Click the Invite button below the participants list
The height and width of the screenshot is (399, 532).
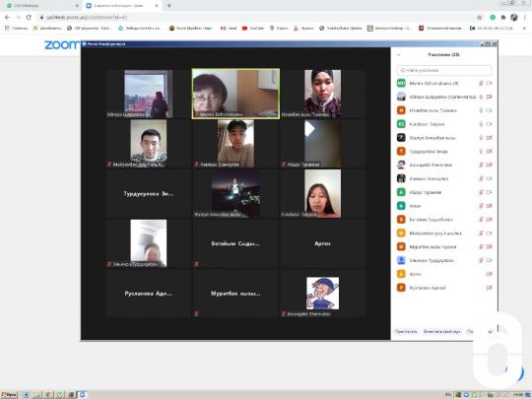click(406, 331)
